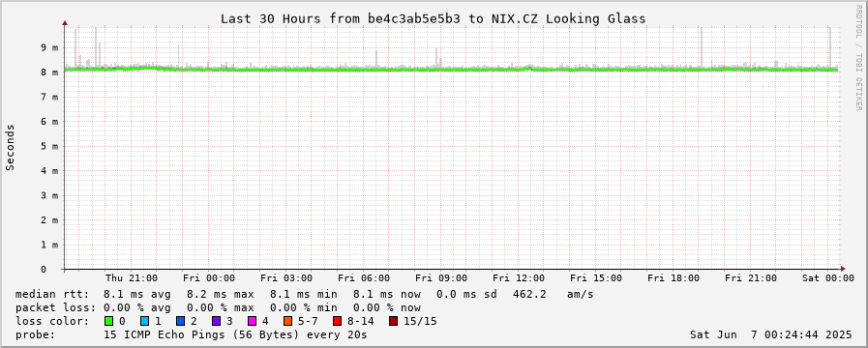Viewport: 868px width, 348px height.
Task: Click the vertical Seconds axis label
Action: point(10,147)
